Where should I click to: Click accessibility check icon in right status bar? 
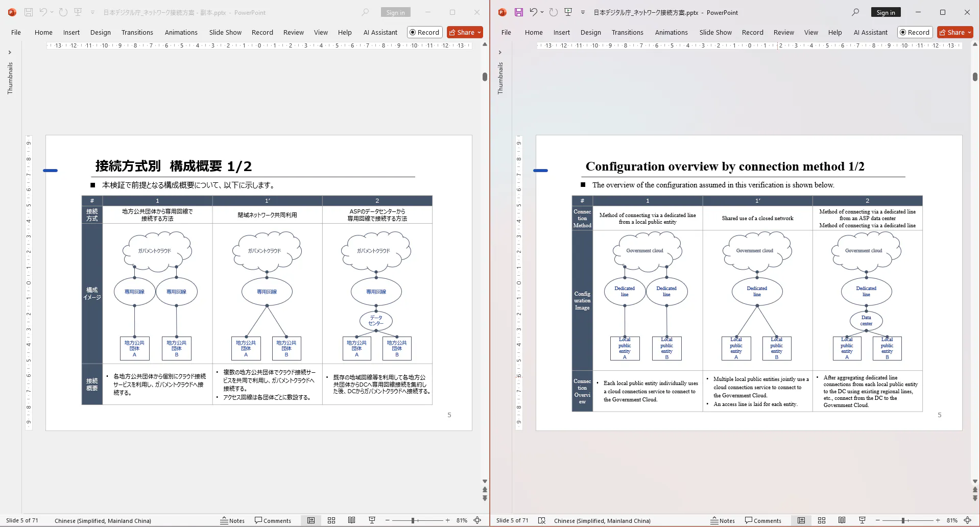click(542, 521)
